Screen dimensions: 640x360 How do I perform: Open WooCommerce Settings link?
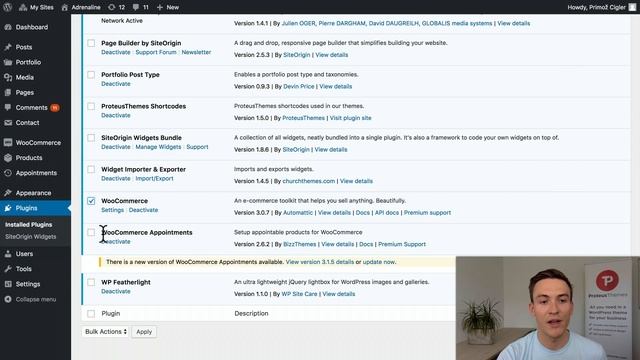click(113, 210)
